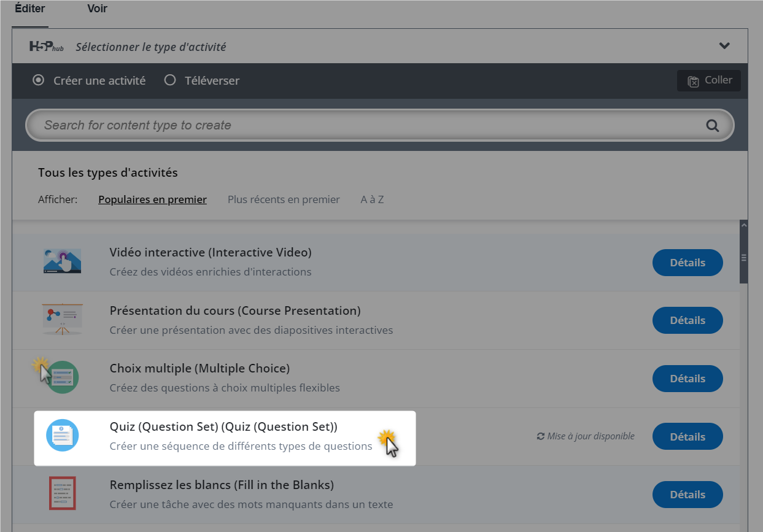Click the clipboard icon inside Coller
763x532 pixels.
coord(694,80)
